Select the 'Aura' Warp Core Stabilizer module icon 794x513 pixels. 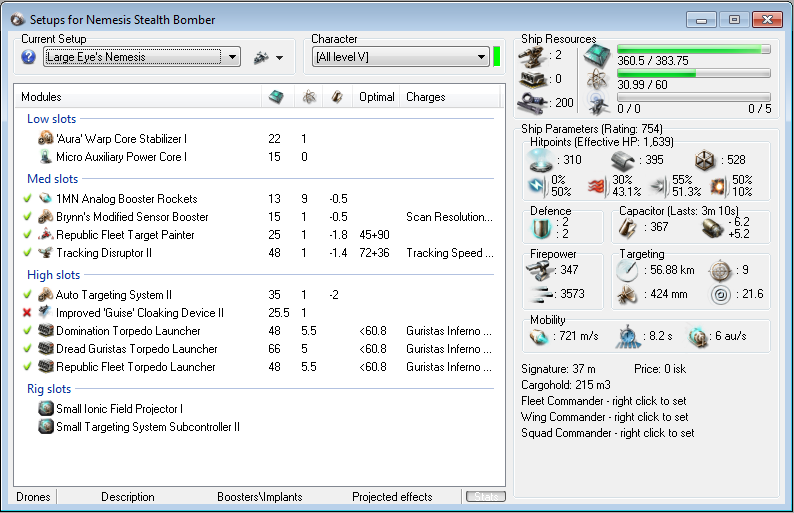46,138
